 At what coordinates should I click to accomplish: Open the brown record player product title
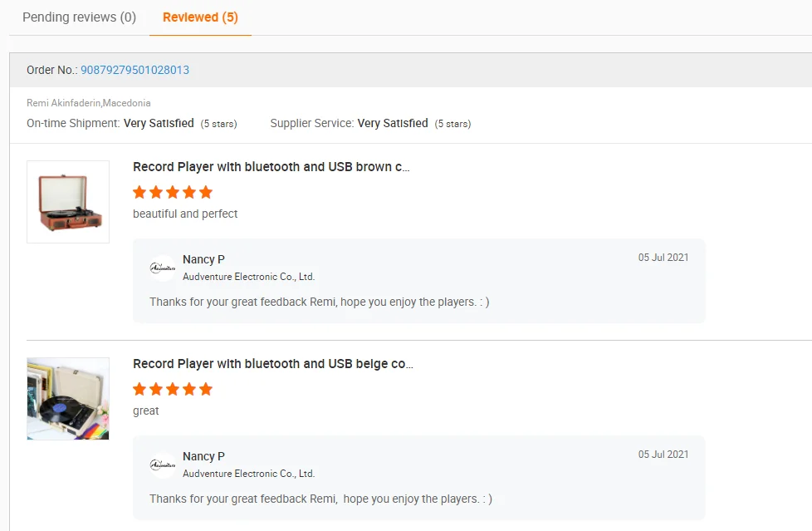[x=271, y=167]
